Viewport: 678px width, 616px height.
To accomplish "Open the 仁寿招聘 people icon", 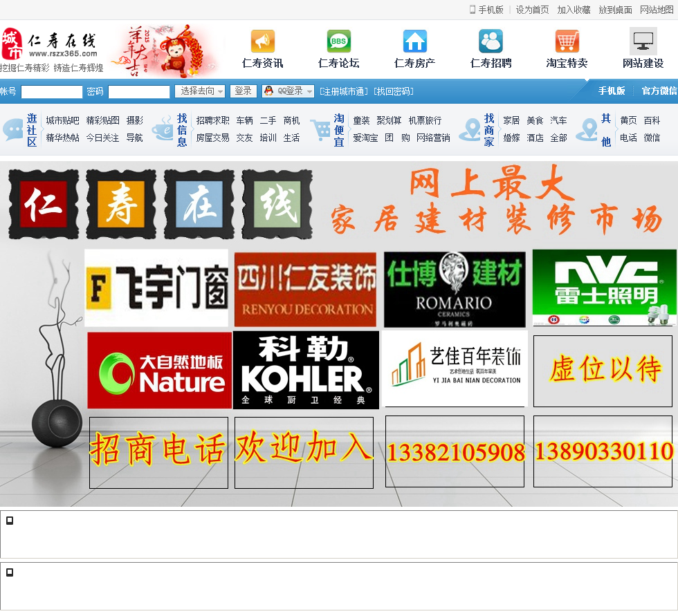I will 491,41.
